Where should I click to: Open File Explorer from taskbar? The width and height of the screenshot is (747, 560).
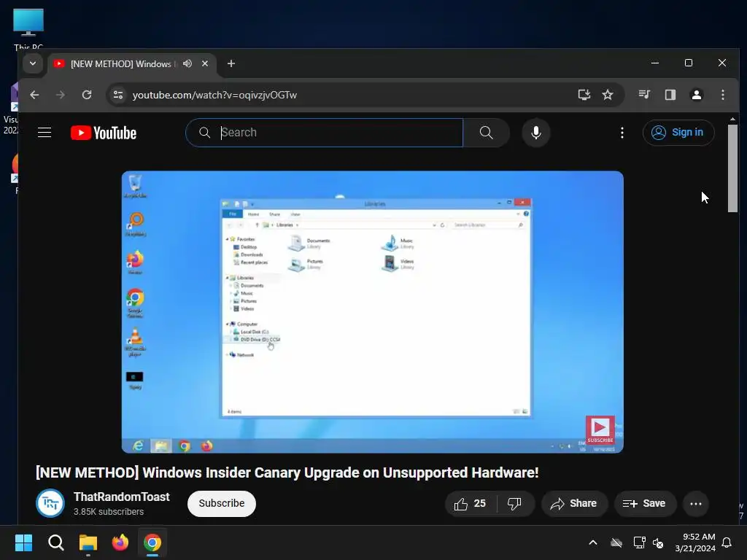pos(88,542)
